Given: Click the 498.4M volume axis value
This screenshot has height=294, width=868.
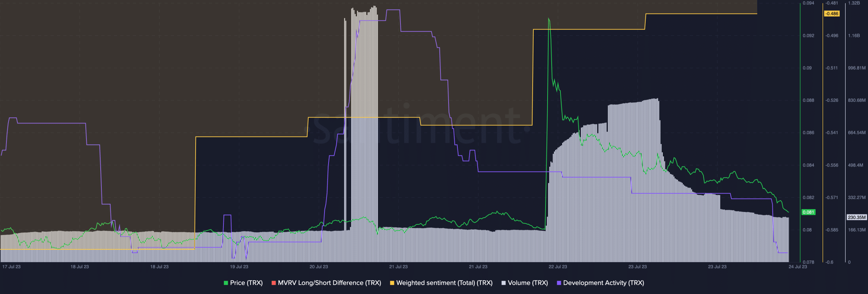Looking at the screenshot, I should point(855,165).
